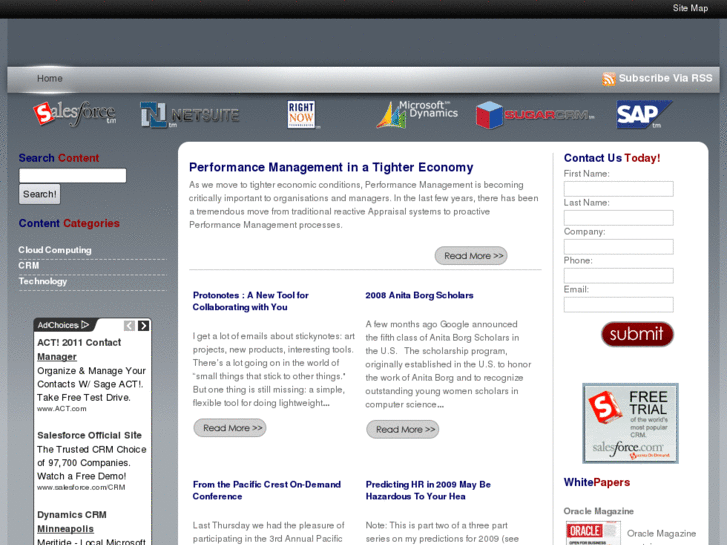This screenshot has height=545, width=727.
Task: Focus the Phone field
Action: click(x=619, y=276)
